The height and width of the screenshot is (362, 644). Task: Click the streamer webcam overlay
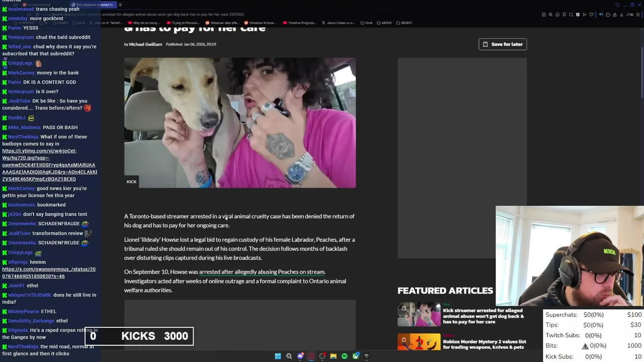[x=570, y=256]
